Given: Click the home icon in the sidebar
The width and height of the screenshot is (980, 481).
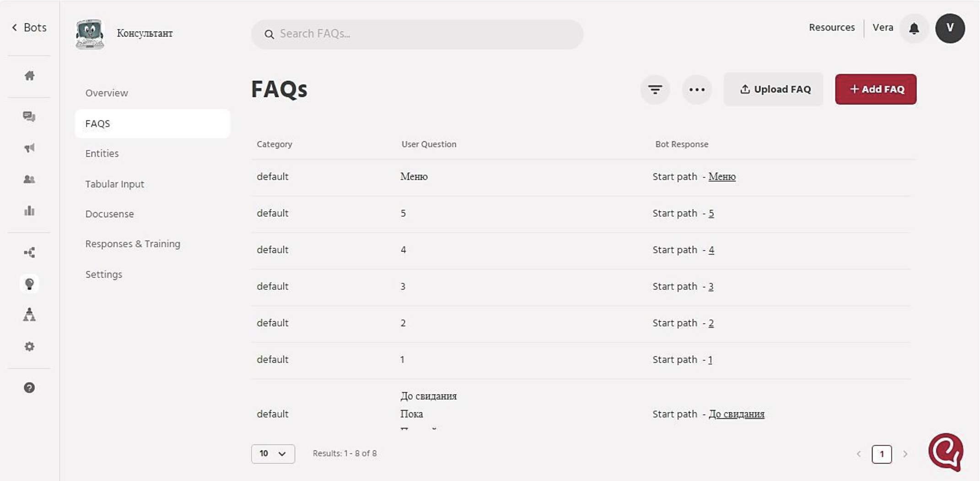Looking at the screenshot, I should 29,76.
